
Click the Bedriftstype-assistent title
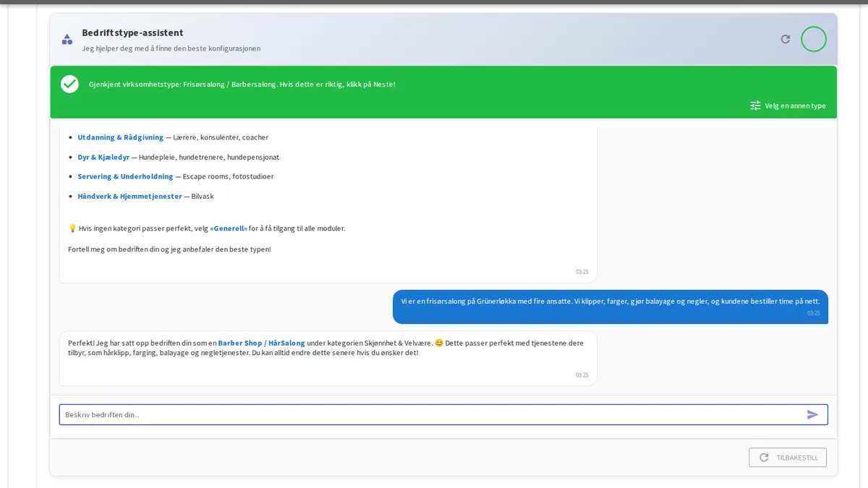[132, 33]
